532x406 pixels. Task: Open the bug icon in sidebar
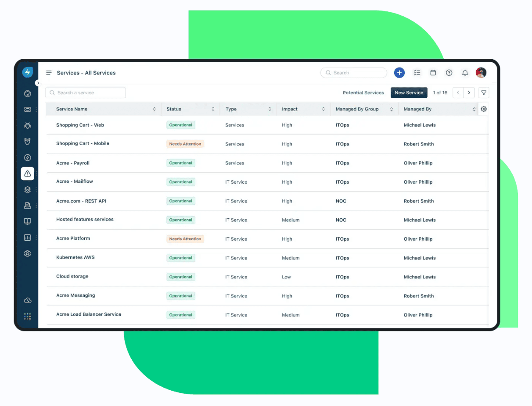(x=28, y=126)
